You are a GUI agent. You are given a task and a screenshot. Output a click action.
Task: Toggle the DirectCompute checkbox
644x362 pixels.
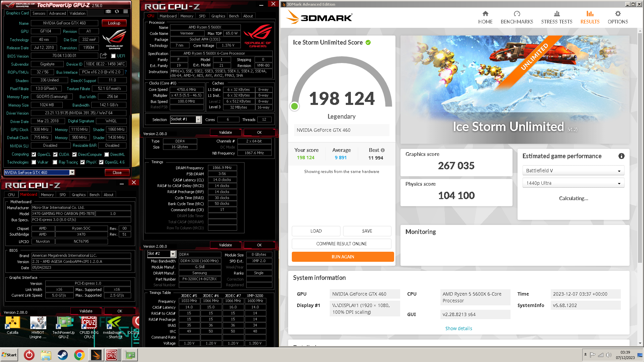point(74,155)
